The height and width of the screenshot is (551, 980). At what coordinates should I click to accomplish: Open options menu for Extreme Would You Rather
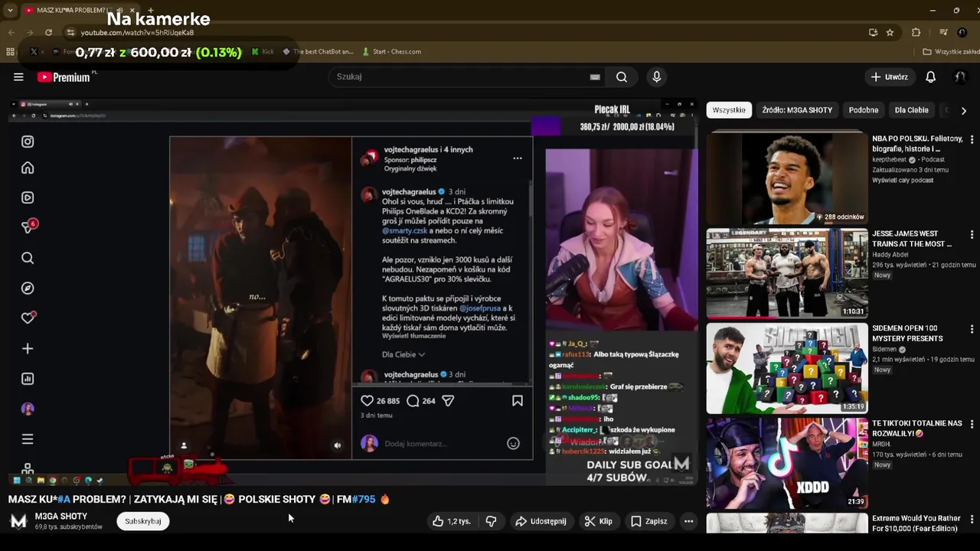pyautogui.click(x=972, y=520)
